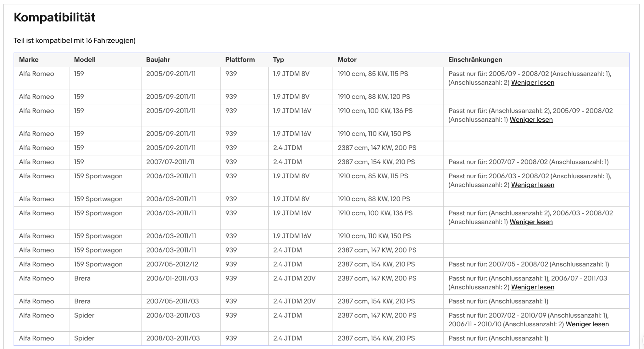Click the 'Baujahr' column header

pyautogui.click(x=158, y=60)
